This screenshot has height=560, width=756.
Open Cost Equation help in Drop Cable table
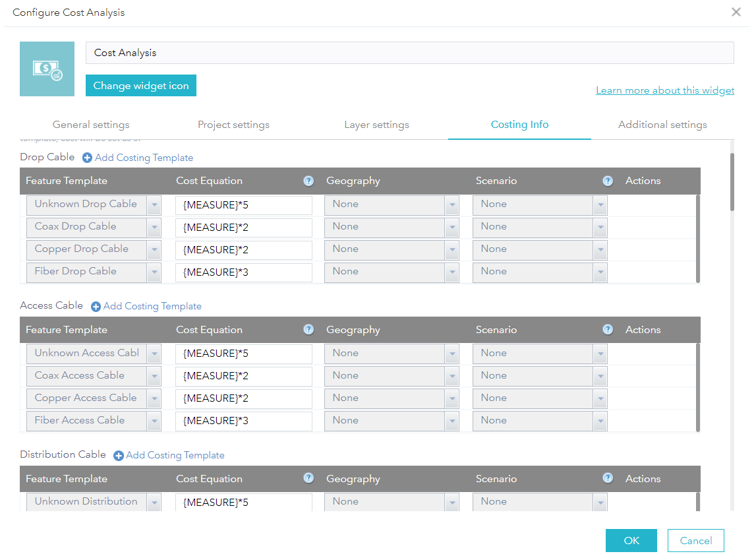point(308,181)
